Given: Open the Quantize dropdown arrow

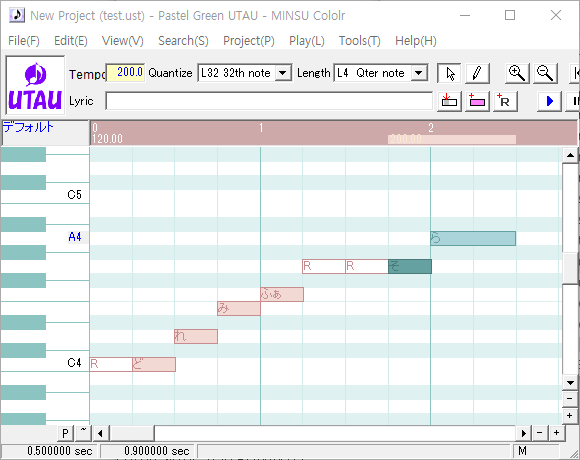Looking at the screenshot, I should coord(283,73).
